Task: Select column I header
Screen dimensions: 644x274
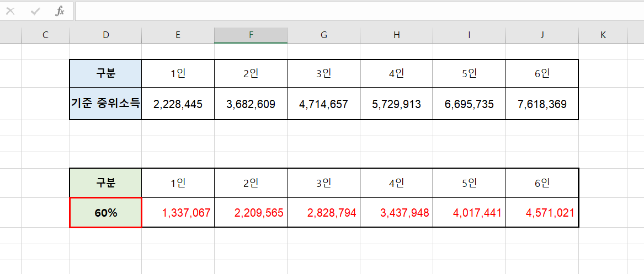Action: (x=469, y=35)
